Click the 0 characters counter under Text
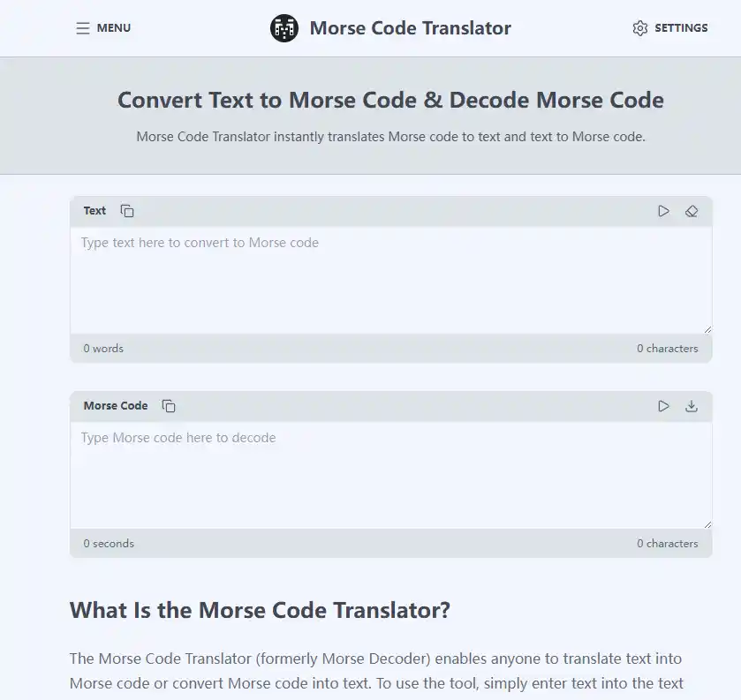 pos(668,348)
